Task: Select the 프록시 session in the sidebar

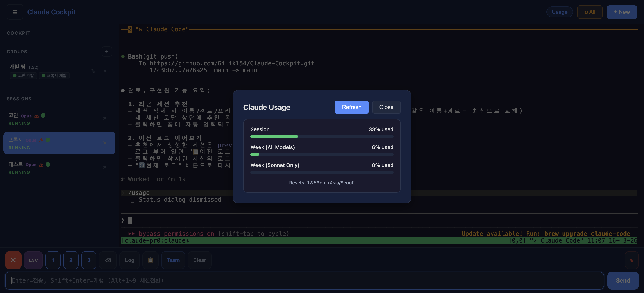Action: coord(59,143)
